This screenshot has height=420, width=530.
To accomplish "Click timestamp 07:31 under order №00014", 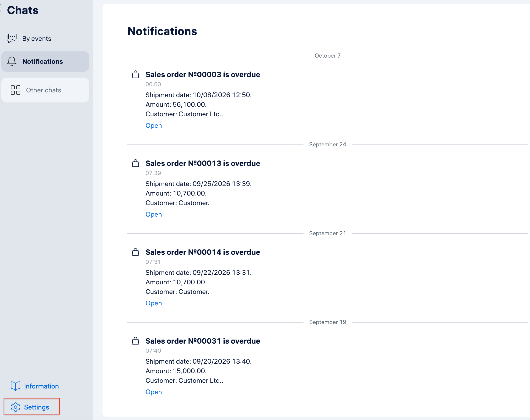I will click(x=153, y=262).
